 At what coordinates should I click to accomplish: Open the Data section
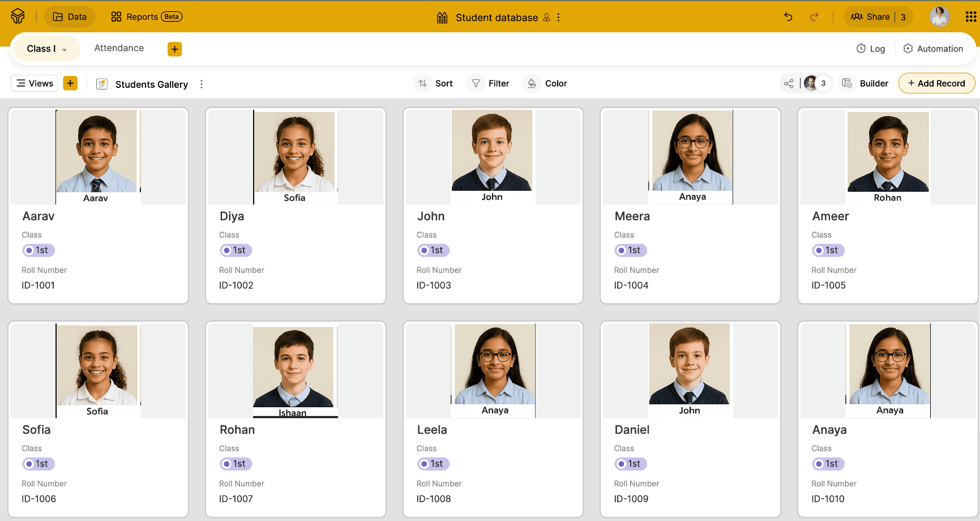point(70,17)
